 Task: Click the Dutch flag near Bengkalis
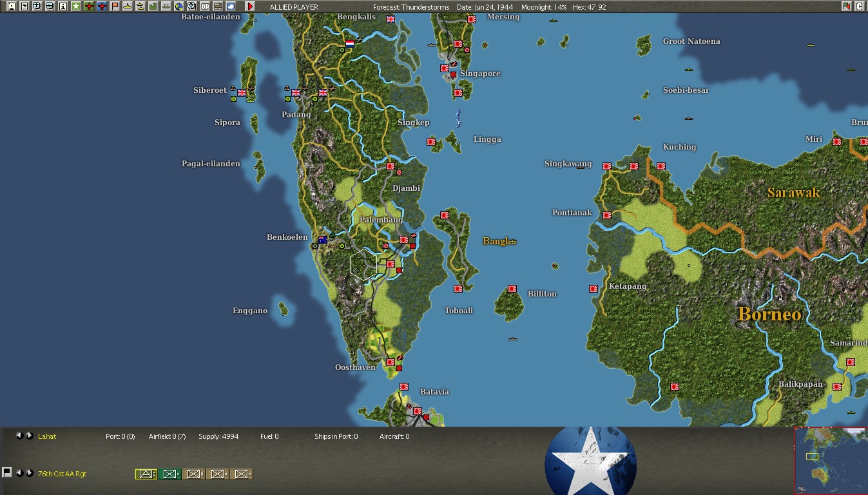point(350,44)
